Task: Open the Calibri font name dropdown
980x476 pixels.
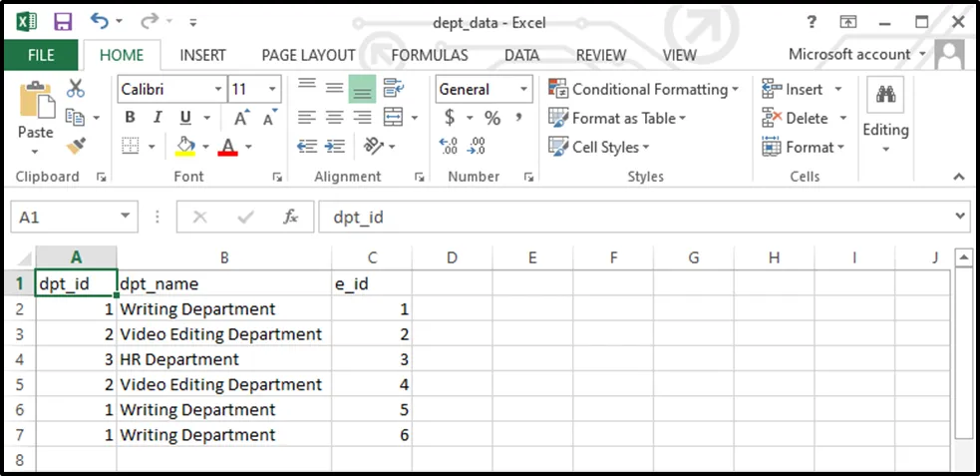Action: pos(218,89)
